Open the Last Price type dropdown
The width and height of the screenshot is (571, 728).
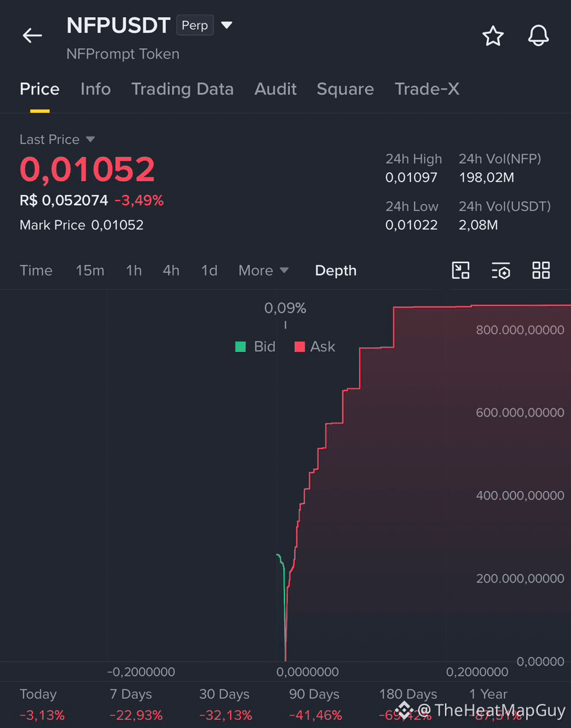tap(90, 139)
